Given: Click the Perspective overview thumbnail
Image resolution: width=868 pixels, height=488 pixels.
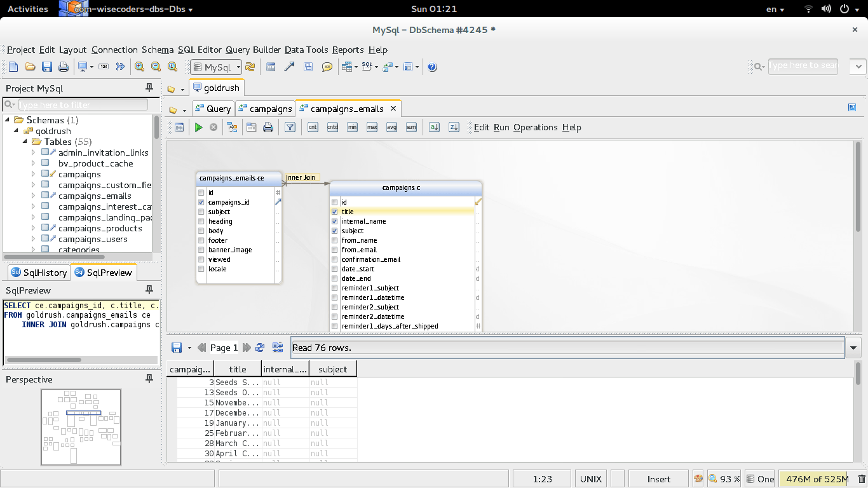Looking at the screenshot, I should coord(81,426).
